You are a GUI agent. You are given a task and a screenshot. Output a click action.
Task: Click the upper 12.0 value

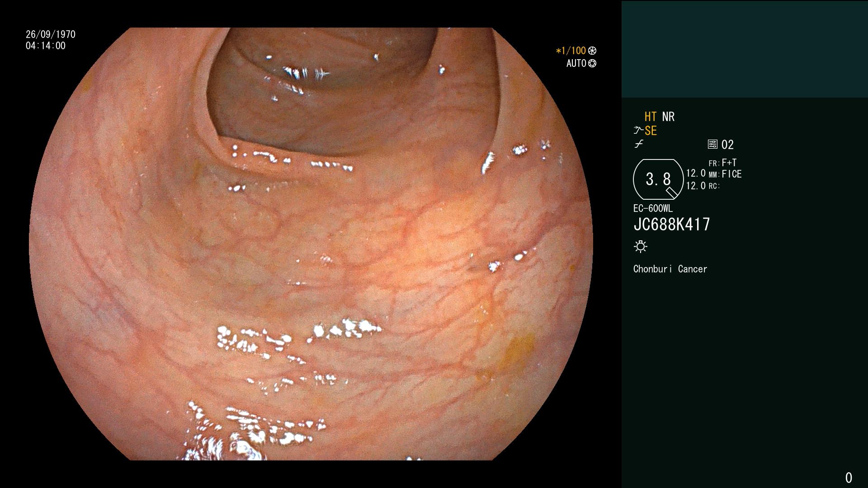(x=696, y=173)
